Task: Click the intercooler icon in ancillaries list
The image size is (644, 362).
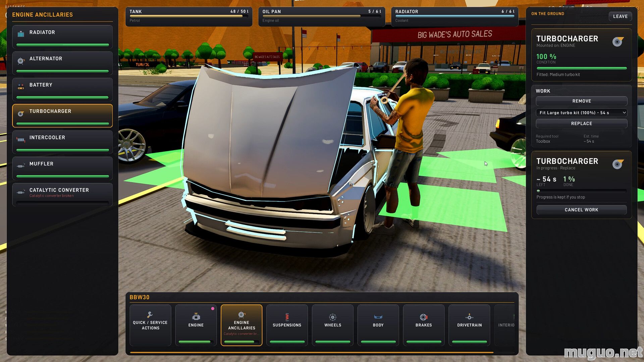Action: pyautogui.click(x=21, y=139)
